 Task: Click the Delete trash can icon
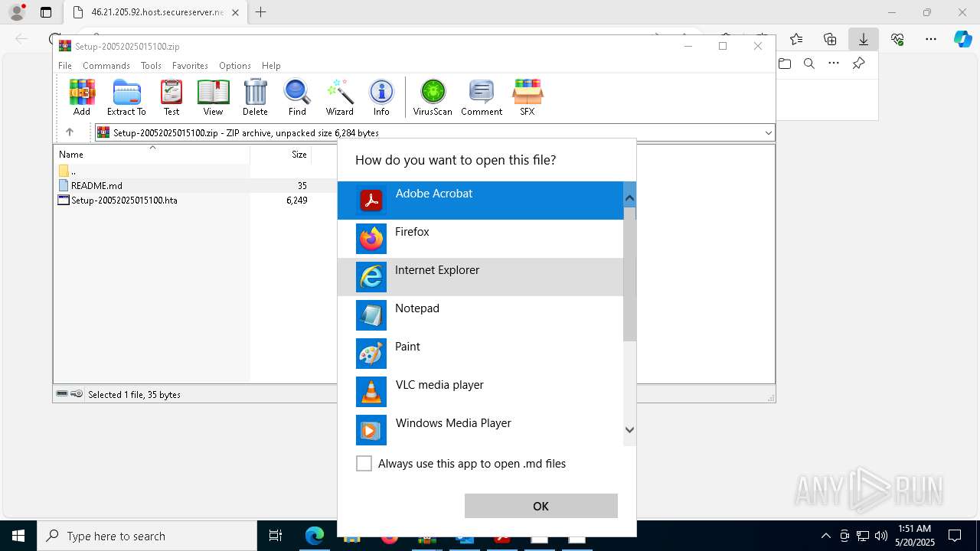pyautogui.click(x=255, y=98)
